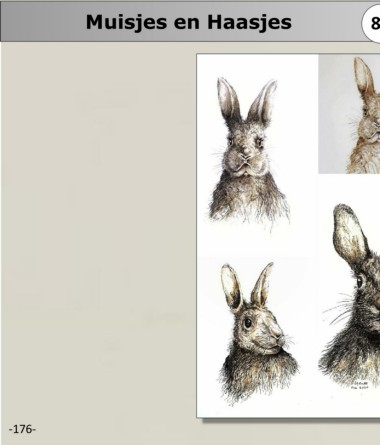
Task: Click the round chapter number badge
Action: 372,23
